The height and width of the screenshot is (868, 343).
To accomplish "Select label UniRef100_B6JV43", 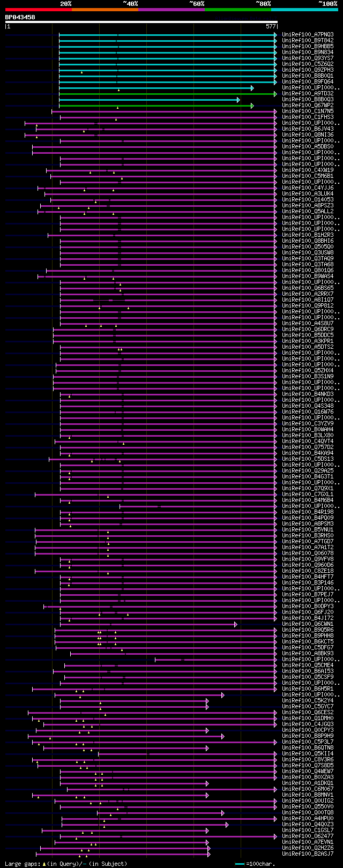I will pos(308,129).
